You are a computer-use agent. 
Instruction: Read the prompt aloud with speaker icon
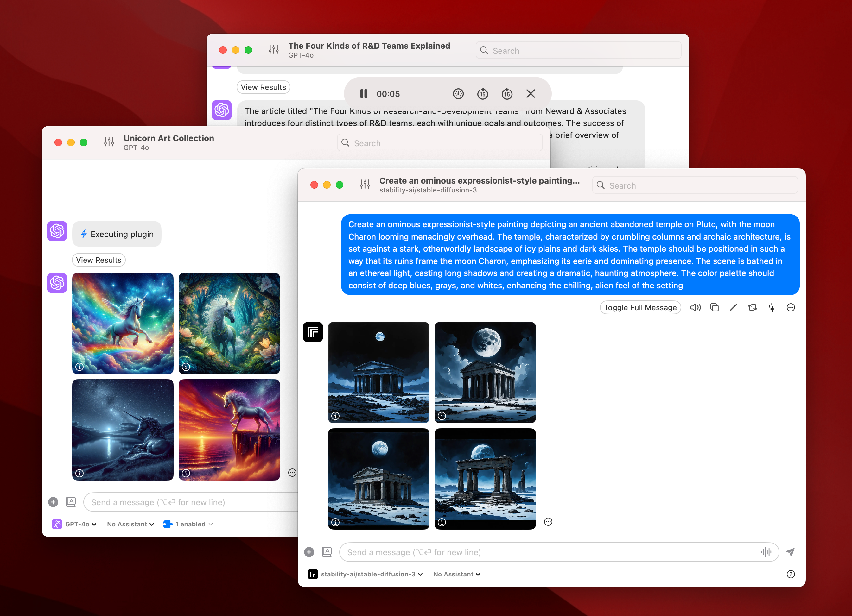click(x=695, y=308)
